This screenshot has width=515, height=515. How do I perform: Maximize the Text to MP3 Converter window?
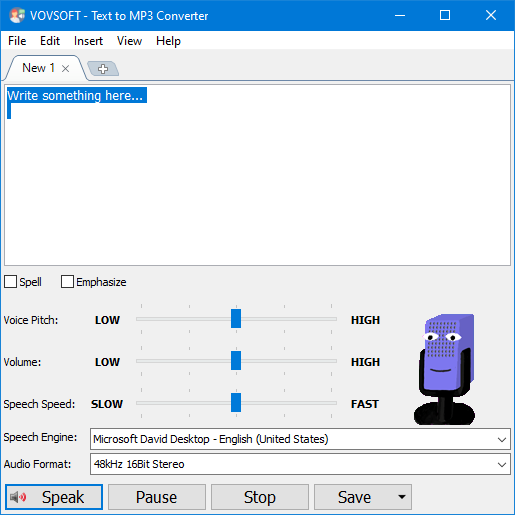(445, 15)
